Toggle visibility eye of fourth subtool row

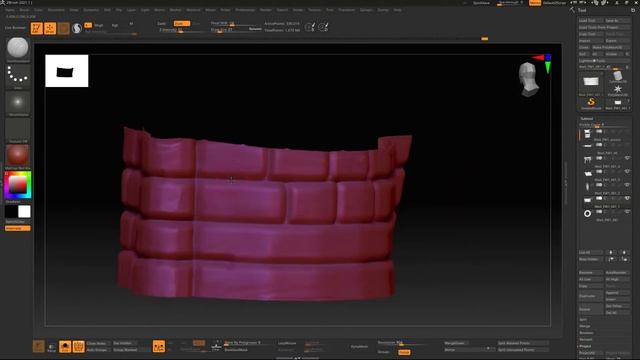pos(627,171)
